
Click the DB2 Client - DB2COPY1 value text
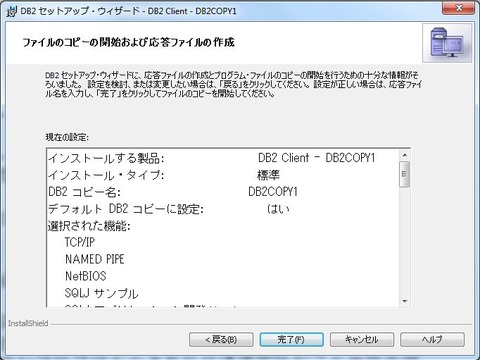point(317,158)
